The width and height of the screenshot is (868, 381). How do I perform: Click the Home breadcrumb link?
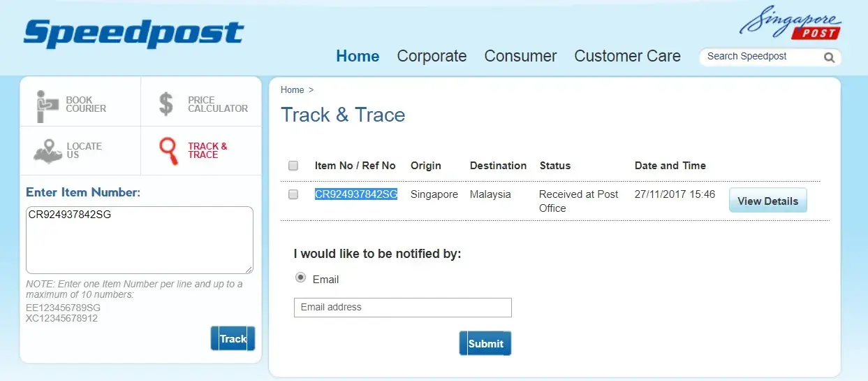[x=292, y=90]
